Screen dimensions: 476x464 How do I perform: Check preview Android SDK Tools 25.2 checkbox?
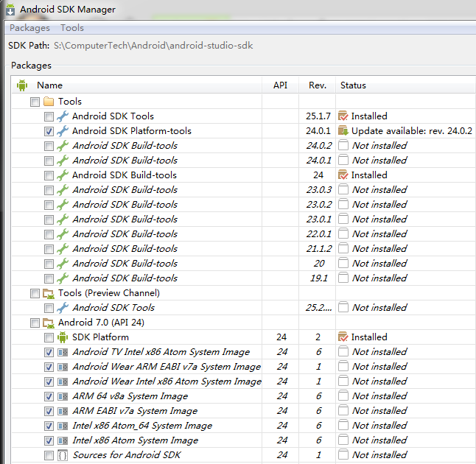(x=49, y=308)
